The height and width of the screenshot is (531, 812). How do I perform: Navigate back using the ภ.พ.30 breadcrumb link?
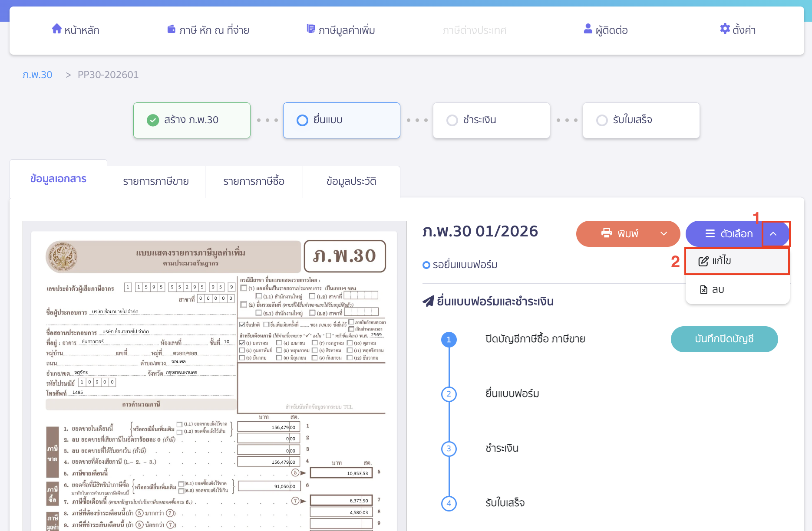tap(37, 74)
